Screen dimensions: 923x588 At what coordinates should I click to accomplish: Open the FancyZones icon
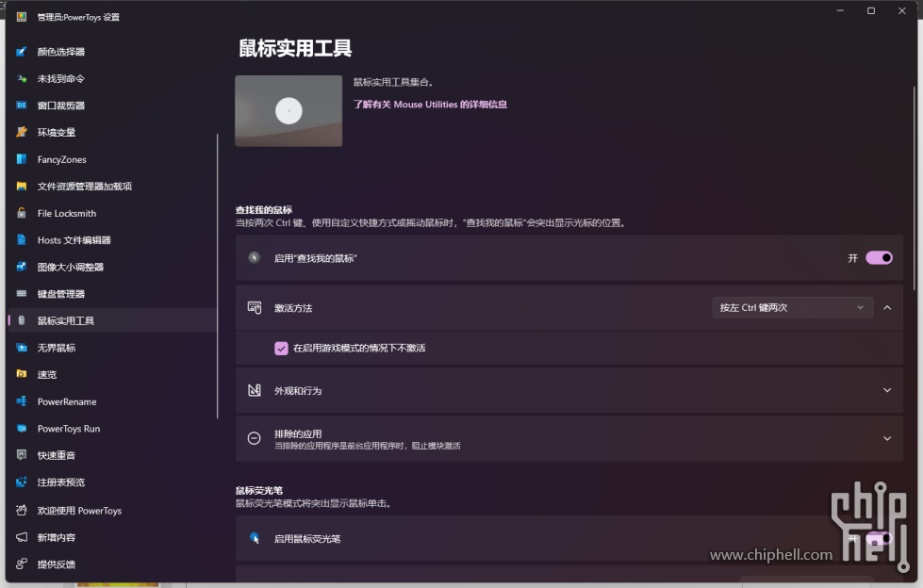21,159
